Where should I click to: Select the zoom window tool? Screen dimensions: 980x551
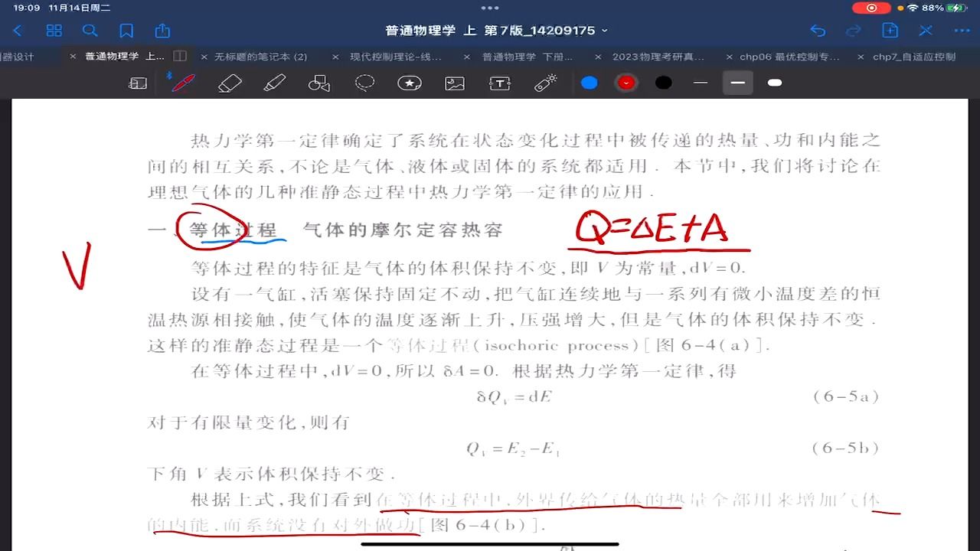[138, 83]
